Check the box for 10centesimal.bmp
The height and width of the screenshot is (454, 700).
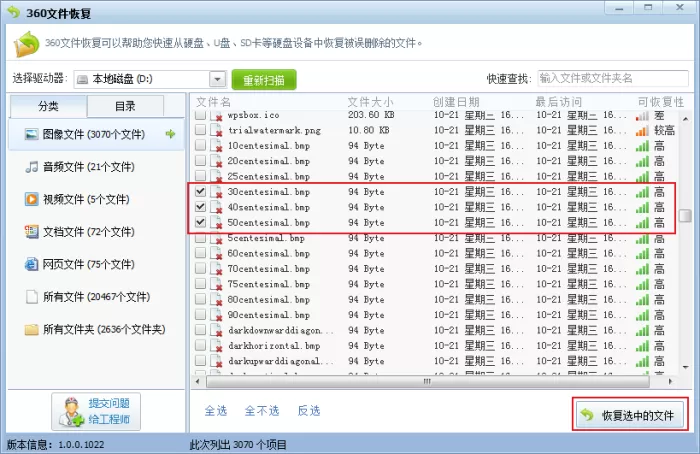tap(200, 145)
